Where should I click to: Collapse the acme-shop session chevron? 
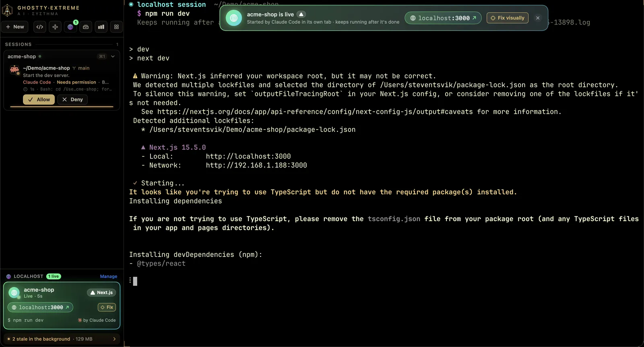(x=113, y=57)
